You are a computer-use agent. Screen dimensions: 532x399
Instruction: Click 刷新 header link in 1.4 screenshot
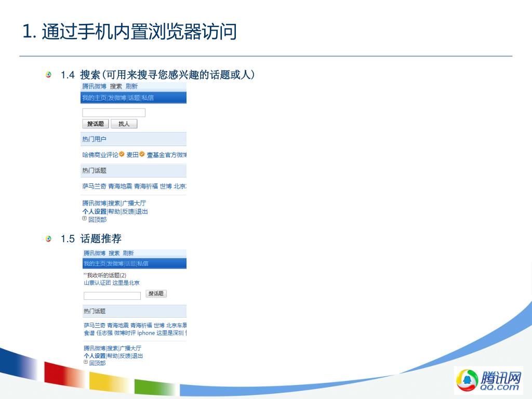coord(131,86)
